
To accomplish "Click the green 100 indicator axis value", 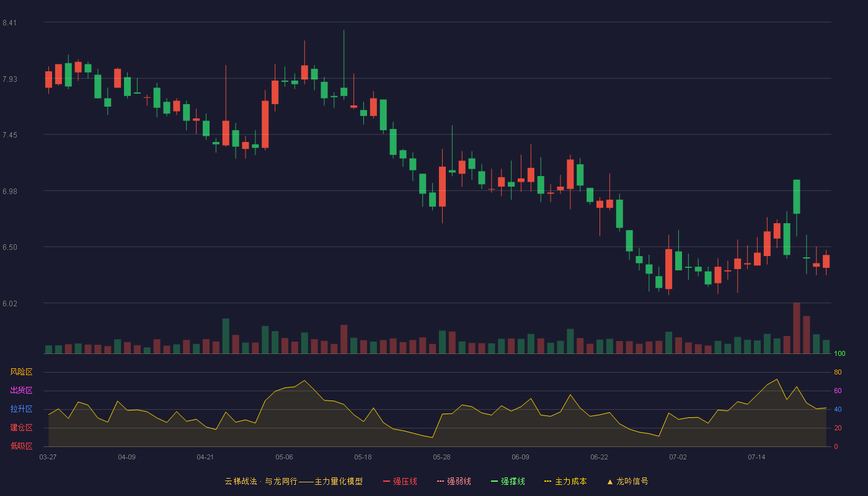I will pos(839,354).
